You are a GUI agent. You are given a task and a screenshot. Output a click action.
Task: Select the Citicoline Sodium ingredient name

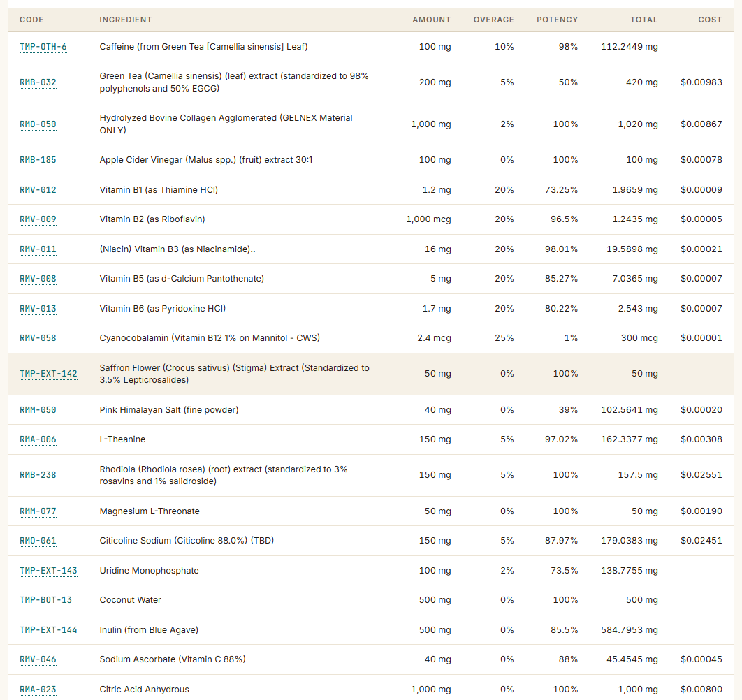point(187,541)
